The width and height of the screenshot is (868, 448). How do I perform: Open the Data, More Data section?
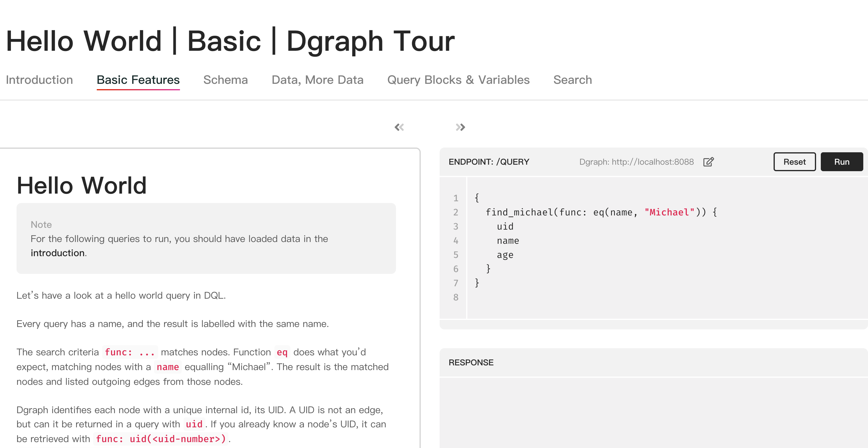(317, 80)
